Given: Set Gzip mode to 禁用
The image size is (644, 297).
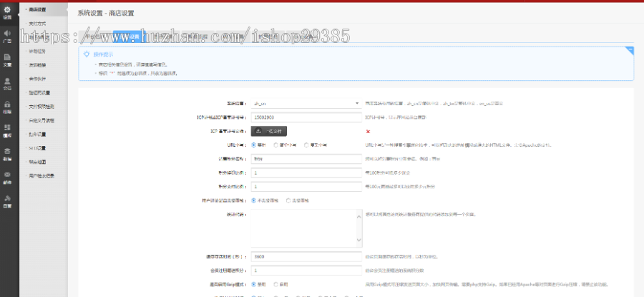Looking at the screenshot, I should tap(254, 284).
